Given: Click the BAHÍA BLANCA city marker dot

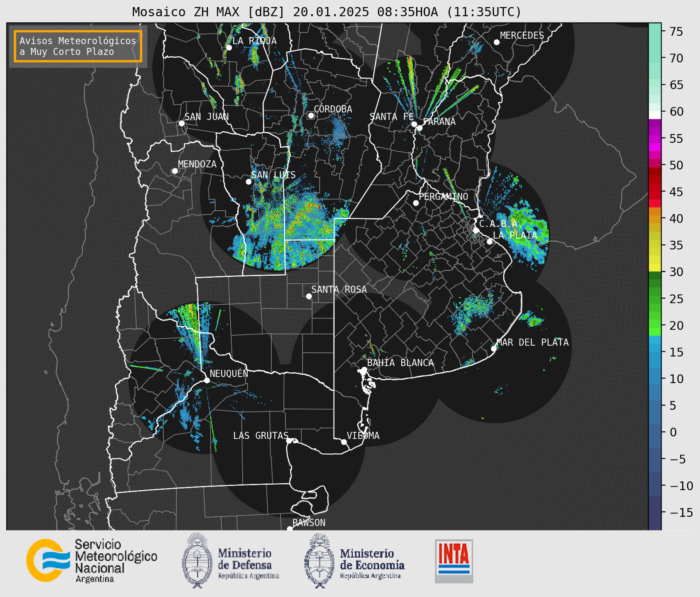Looking at the screenshot, I should pyautogui.click(x=364, y=369).
